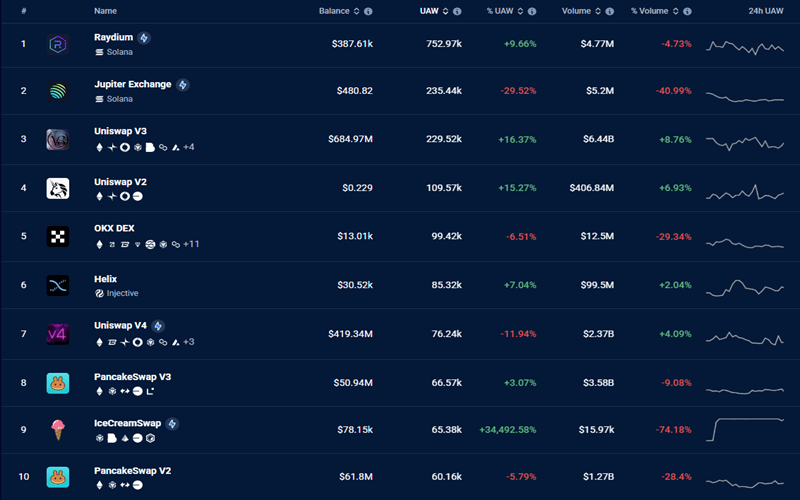The width and height of the screenshot is (800, 500).
Task: Click the Volume column info icon
Action: tap(610, 11)
